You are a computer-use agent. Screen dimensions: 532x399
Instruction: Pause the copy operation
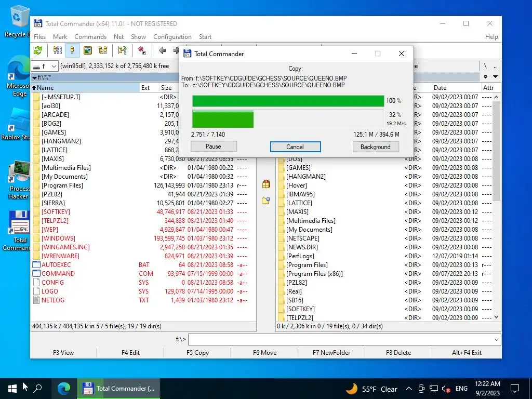click(214, 147)
